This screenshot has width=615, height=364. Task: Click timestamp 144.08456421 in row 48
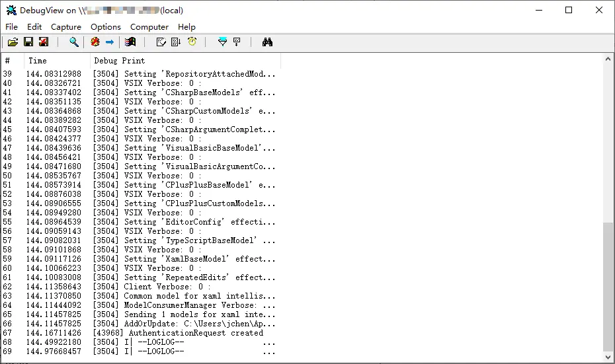54,157
